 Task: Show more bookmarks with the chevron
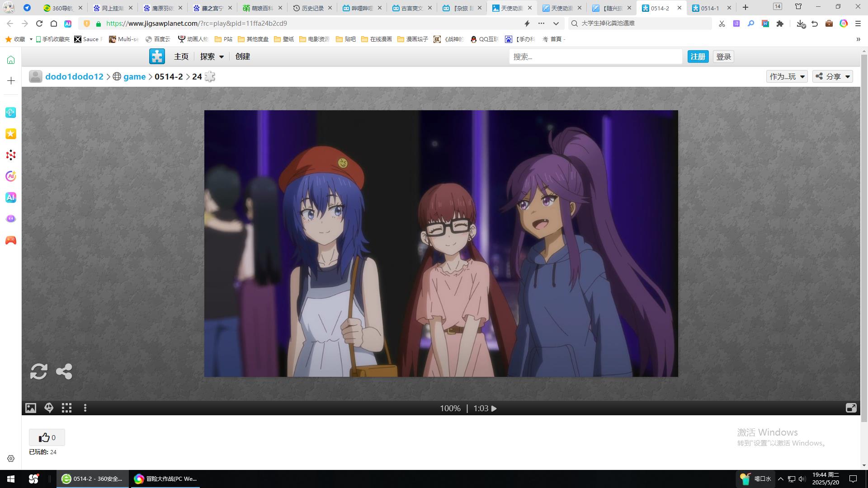(858, 39)
